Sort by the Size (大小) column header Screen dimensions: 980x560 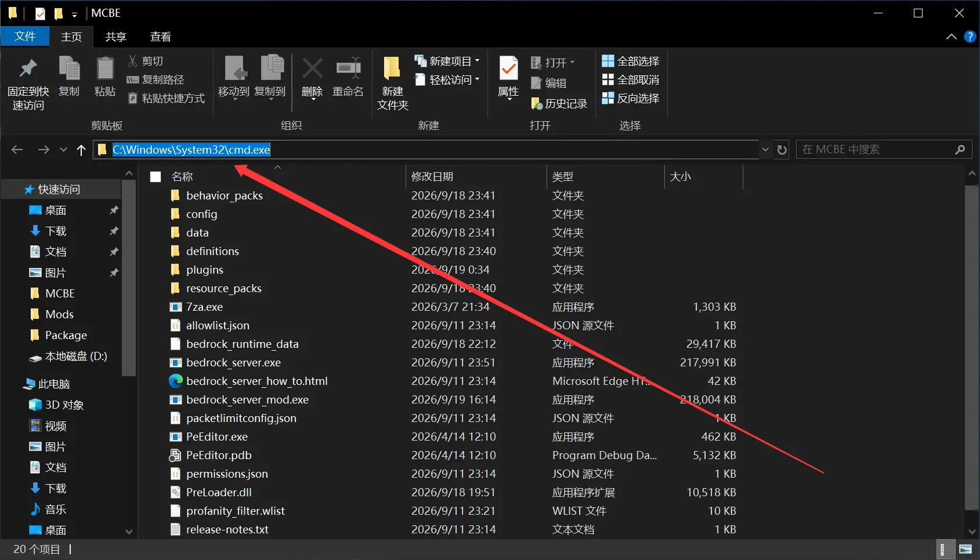pyautogui.click(x=681, y=177)
